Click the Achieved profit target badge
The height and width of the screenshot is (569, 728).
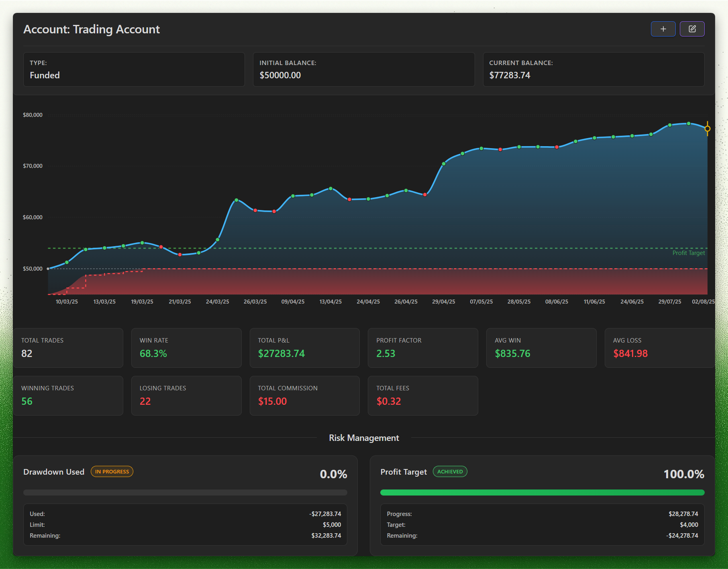(450, 471)
